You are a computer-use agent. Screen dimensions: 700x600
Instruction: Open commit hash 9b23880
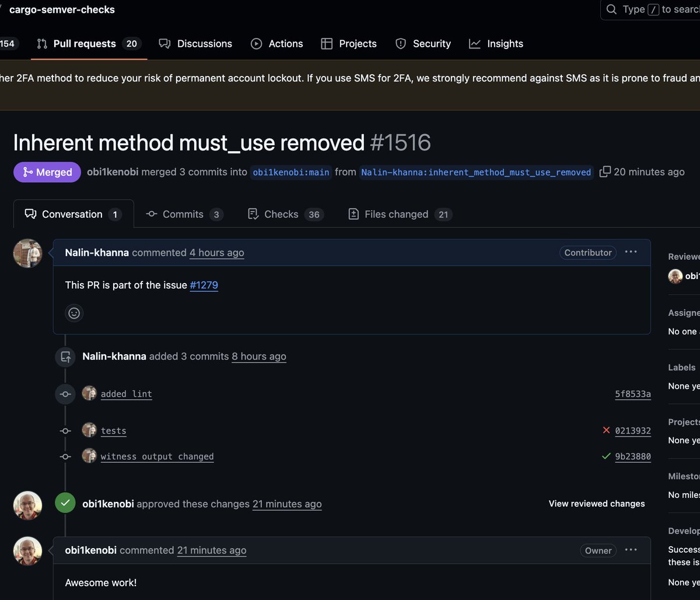(633, 456)
